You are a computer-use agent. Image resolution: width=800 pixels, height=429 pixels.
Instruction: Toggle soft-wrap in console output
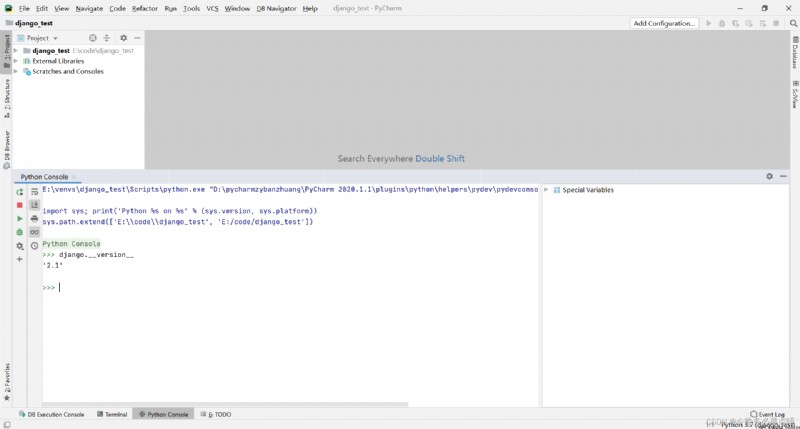point(34,192)
